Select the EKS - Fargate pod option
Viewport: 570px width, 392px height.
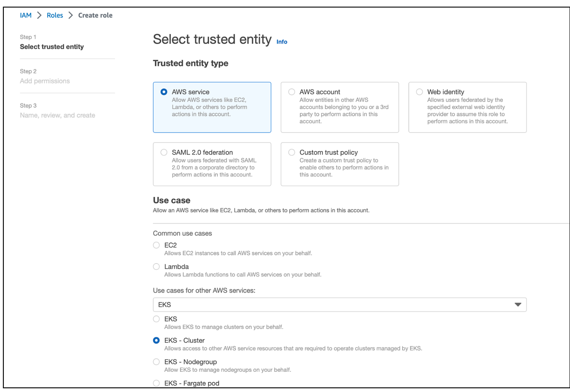(157, 383)
